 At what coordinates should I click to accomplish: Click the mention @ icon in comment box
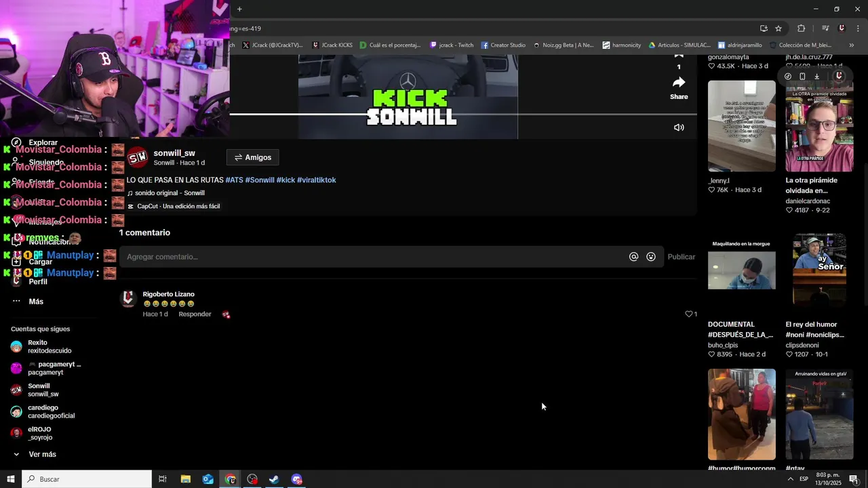pos(633,257)
